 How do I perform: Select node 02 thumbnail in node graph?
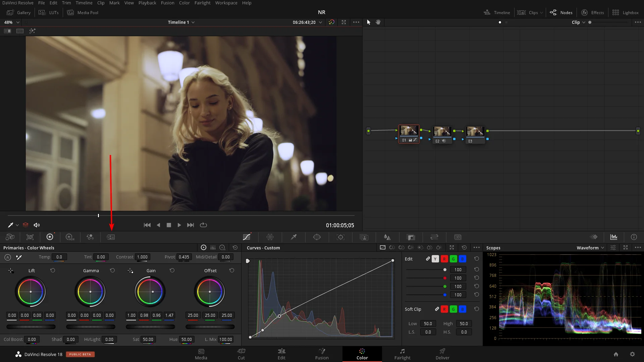click(442, 132)
